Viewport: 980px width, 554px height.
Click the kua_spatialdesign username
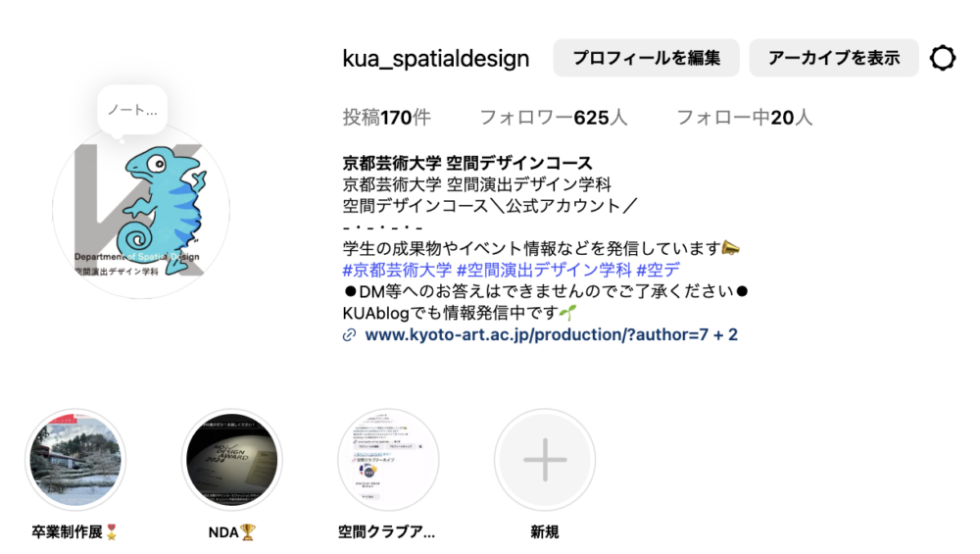pos(436,58)
